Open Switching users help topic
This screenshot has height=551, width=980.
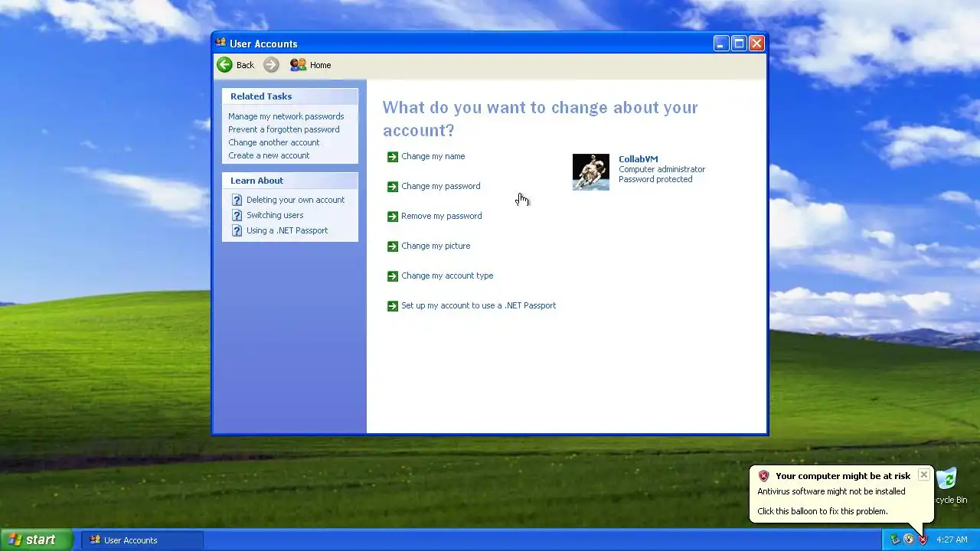pyautogui.click(x=275, y=215)
